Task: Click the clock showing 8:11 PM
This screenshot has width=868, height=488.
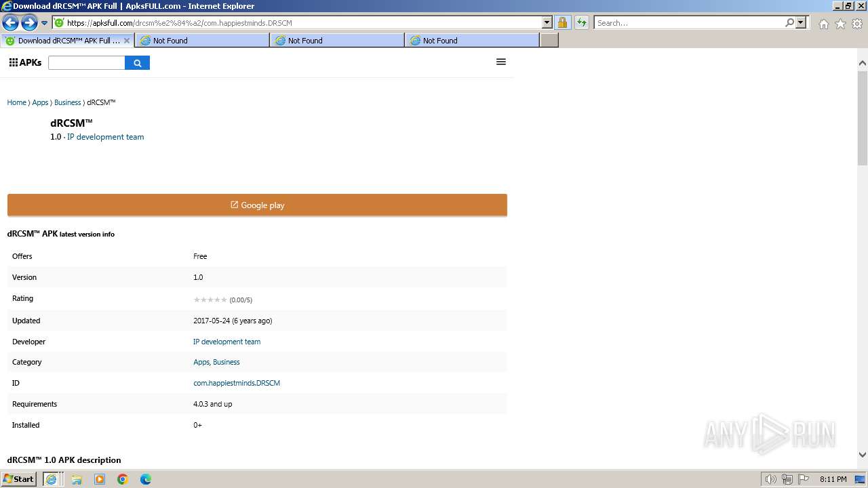Action: click(x=833, y=479)
